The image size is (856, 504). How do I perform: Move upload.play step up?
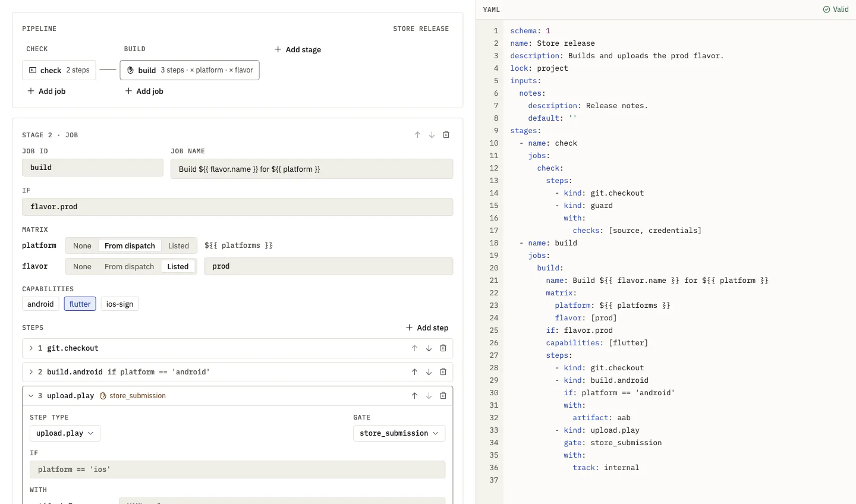pyautogui.click(x=414, y=396)
